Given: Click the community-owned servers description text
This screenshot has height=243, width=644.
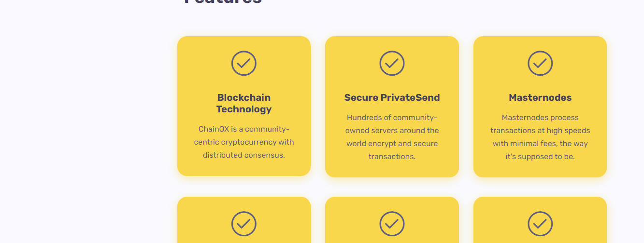Looking at the screenshot, I should tap(392, 137).
